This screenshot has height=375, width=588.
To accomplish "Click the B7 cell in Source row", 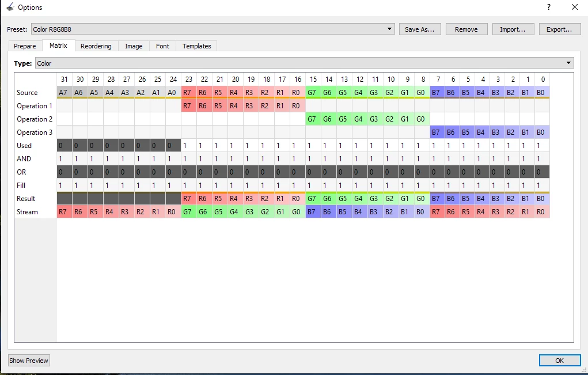I will pyautogui.click(x=438, y=93).
